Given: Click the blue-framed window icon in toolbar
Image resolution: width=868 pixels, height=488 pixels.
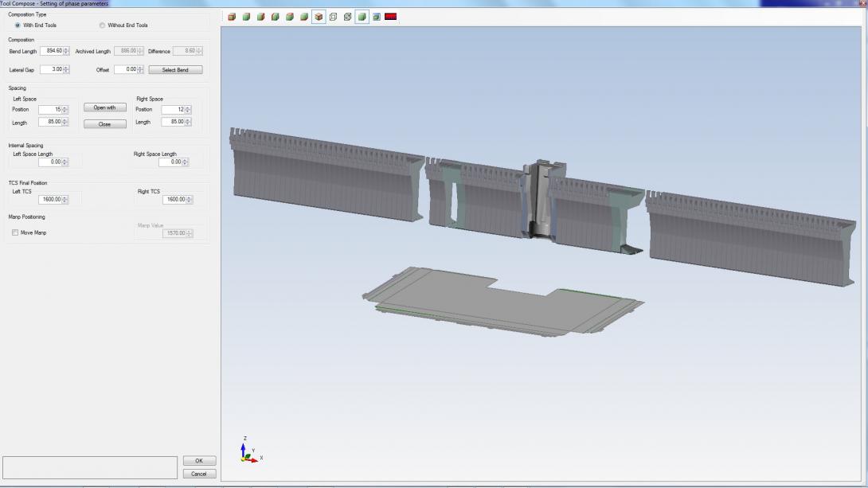Looking at the screenshot, I should (x=376, y=17).
